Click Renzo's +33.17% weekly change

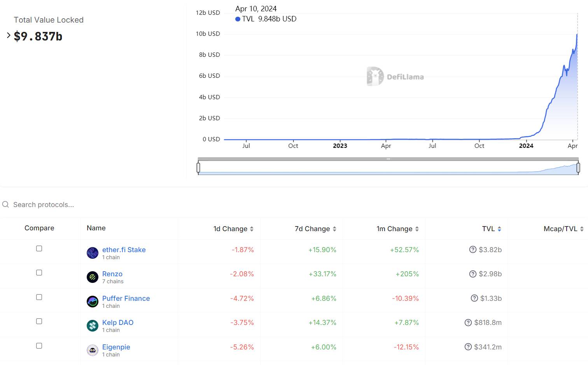point(322,274)
